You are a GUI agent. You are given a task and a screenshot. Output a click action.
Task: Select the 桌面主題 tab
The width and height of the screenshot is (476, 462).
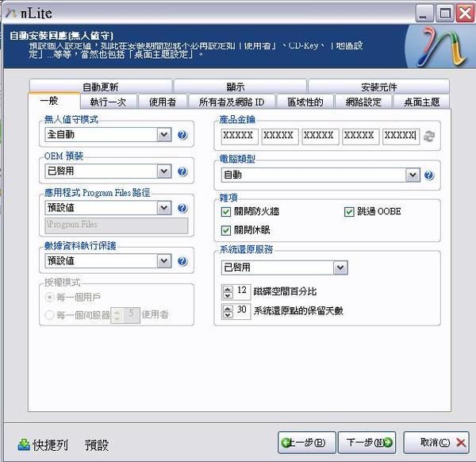tap(422, 102)
